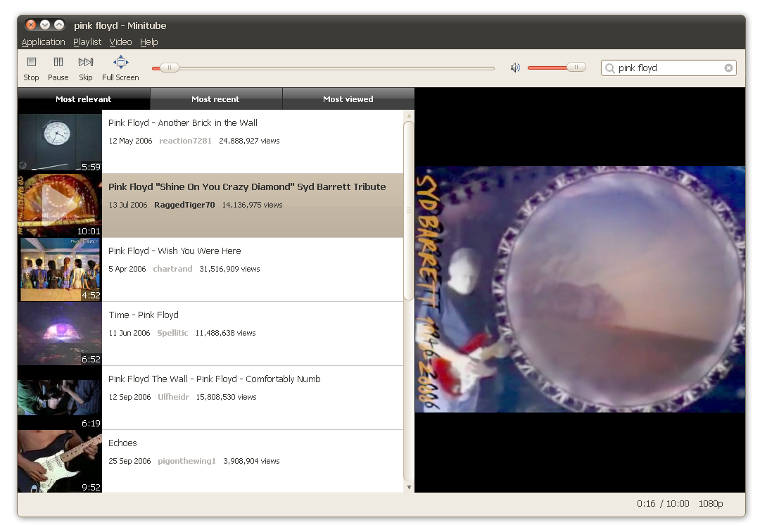Stop playback with the Stop icon
This screenshot has height=532, width=760.
tap(32, 63)
